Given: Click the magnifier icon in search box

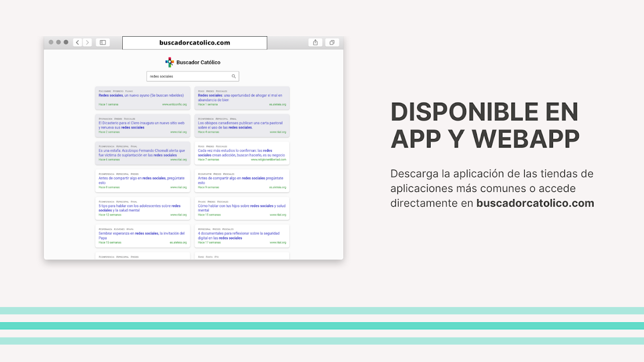Looking at the screenshot, I should pos(234,76).
